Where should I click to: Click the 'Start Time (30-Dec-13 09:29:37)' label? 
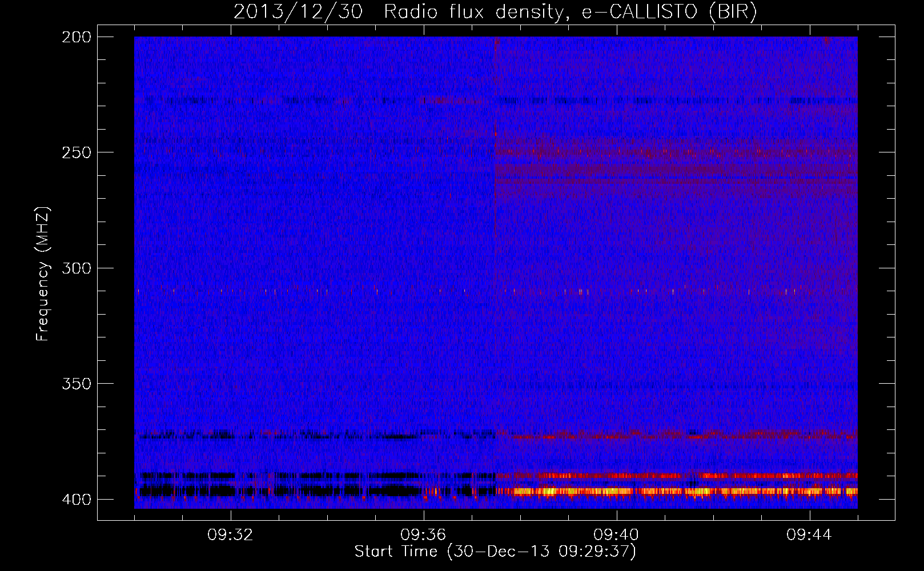495,552
